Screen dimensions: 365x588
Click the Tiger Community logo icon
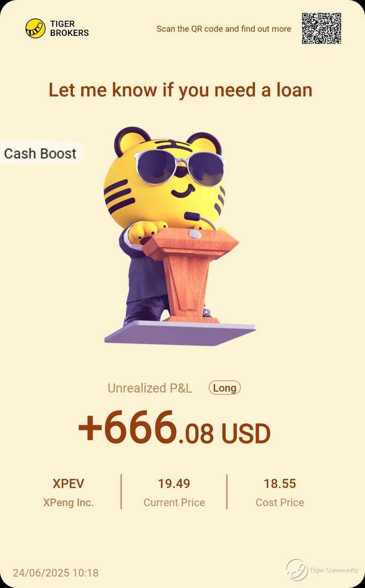pyautogui.click(x=297, y=570)
